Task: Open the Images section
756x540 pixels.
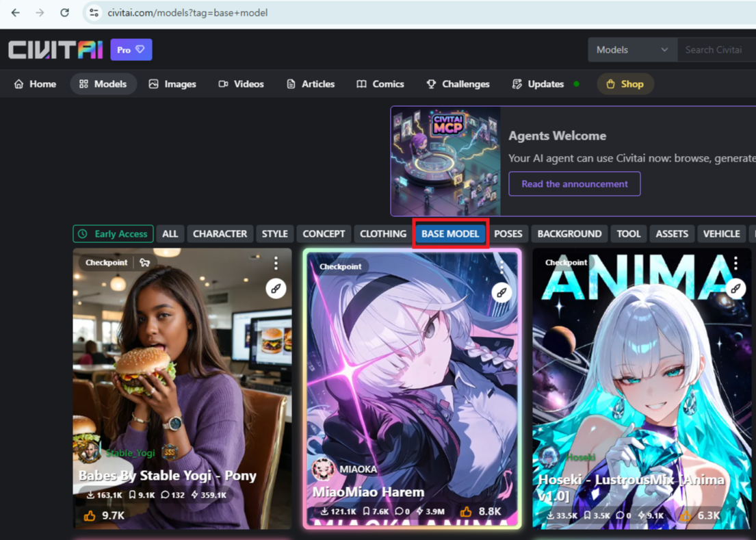Action: coord(172,84)
